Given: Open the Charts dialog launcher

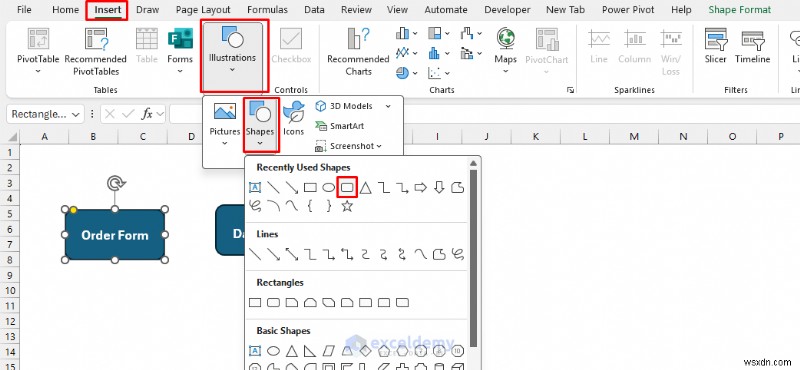Looking at the screenshot, I should coord(570,90).
